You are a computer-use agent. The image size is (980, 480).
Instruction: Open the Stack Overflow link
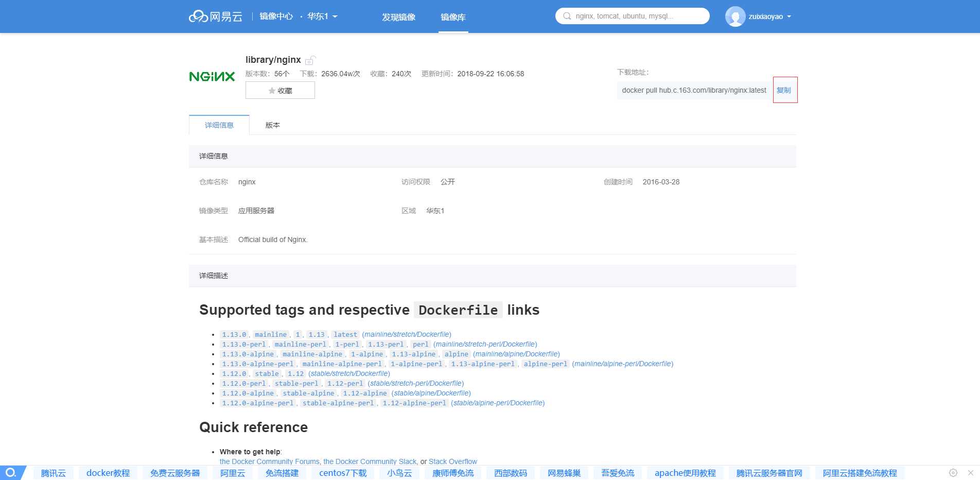(x=453, y=461)
